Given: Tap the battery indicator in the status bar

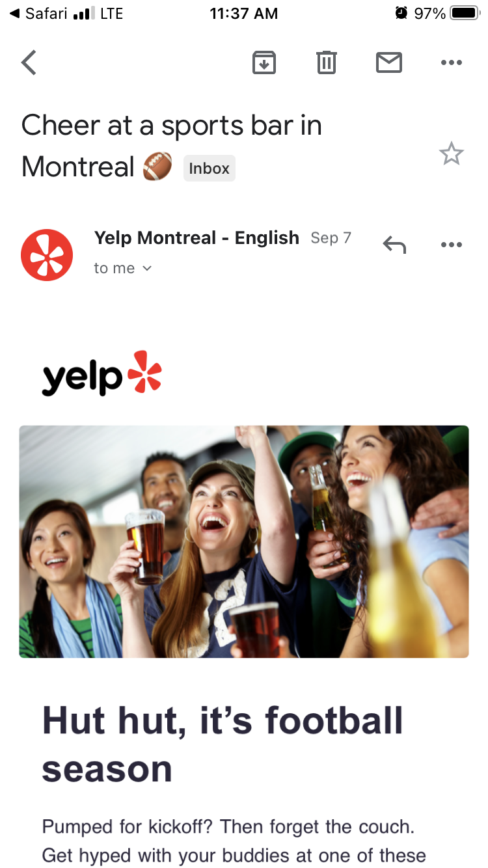Looking at the screenshot, I should 465,13.
